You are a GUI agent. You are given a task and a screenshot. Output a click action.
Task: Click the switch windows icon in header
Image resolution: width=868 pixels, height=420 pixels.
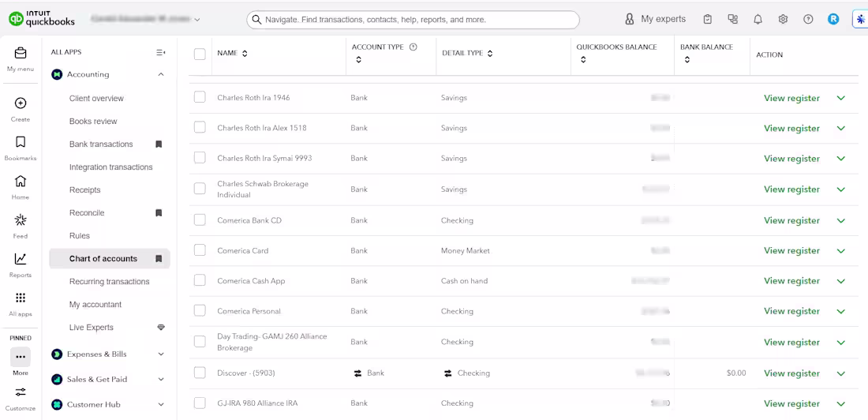click(x=733, y=20)
